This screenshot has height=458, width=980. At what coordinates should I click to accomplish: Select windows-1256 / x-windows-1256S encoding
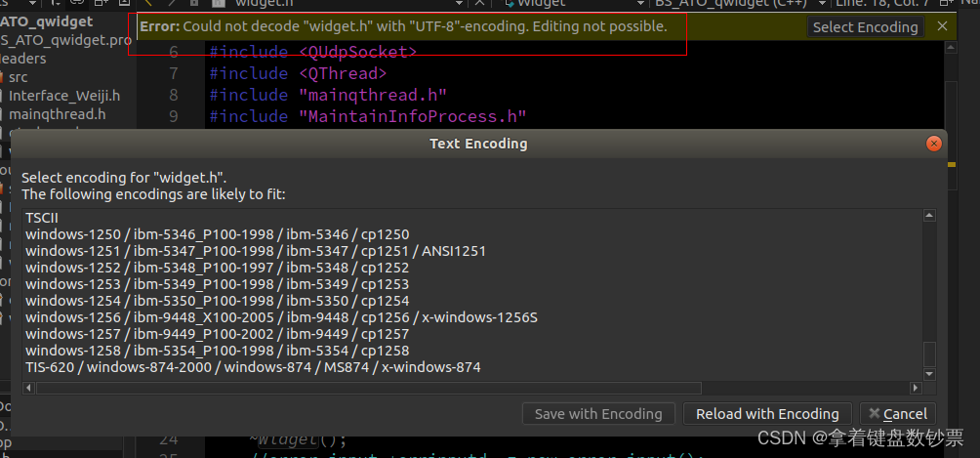[x=472, y=317]
